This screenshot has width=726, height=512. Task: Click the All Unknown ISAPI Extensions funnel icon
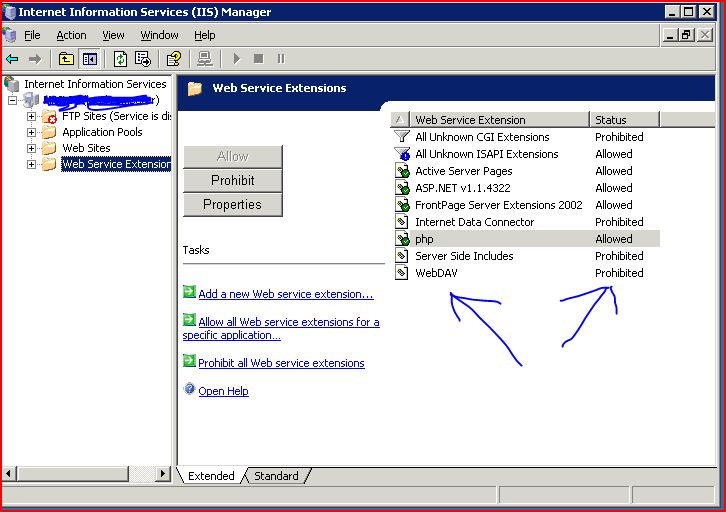(x=402, y=154)
